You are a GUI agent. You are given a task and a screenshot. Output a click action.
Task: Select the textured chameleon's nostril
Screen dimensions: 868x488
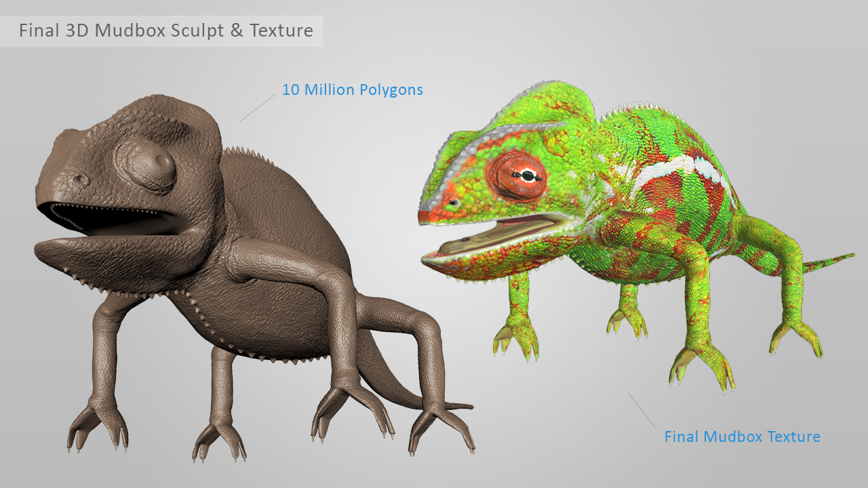(x=452, y=201)
